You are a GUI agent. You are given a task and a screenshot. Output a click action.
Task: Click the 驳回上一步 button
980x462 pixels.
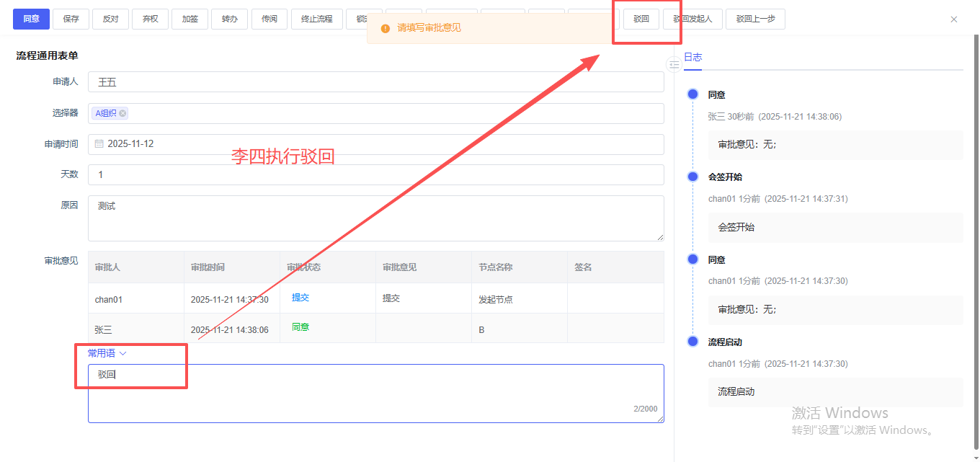(x=755, y=19)
